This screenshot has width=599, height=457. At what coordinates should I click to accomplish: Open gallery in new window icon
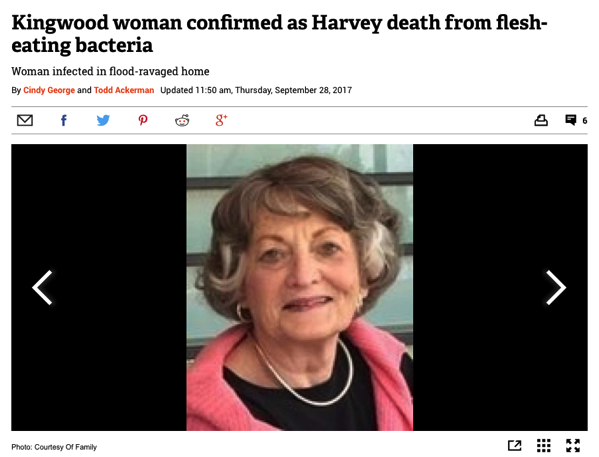click(x=515, y=445)
